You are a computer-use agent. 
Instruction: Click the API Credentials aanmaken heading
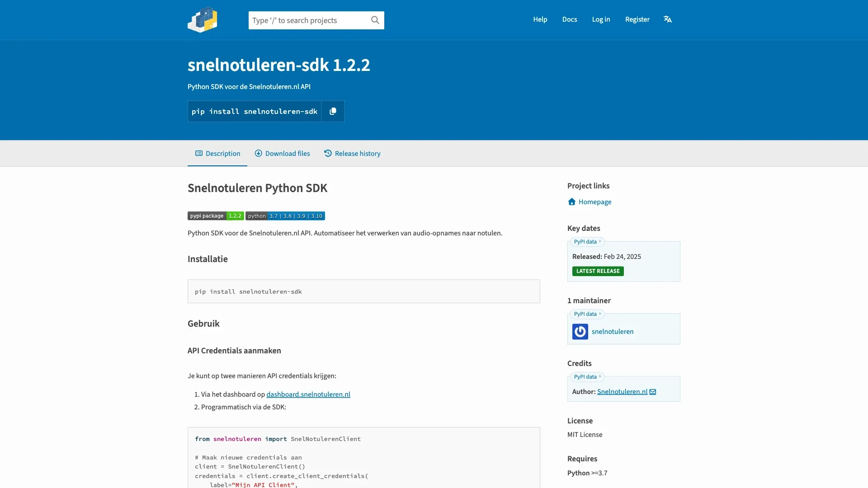coord(234,351)
